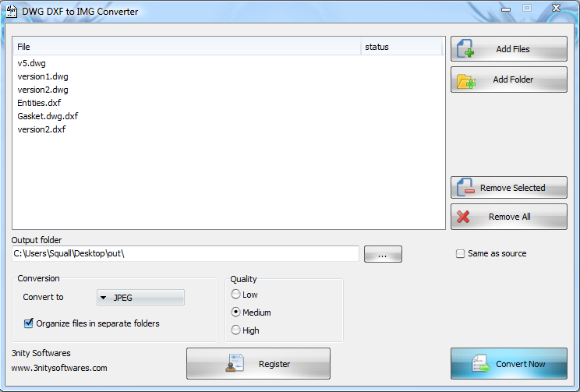The height and width of the screenshot is (392, 580).
Task: Select High quality radio button
Action: [x=235, y=330]
